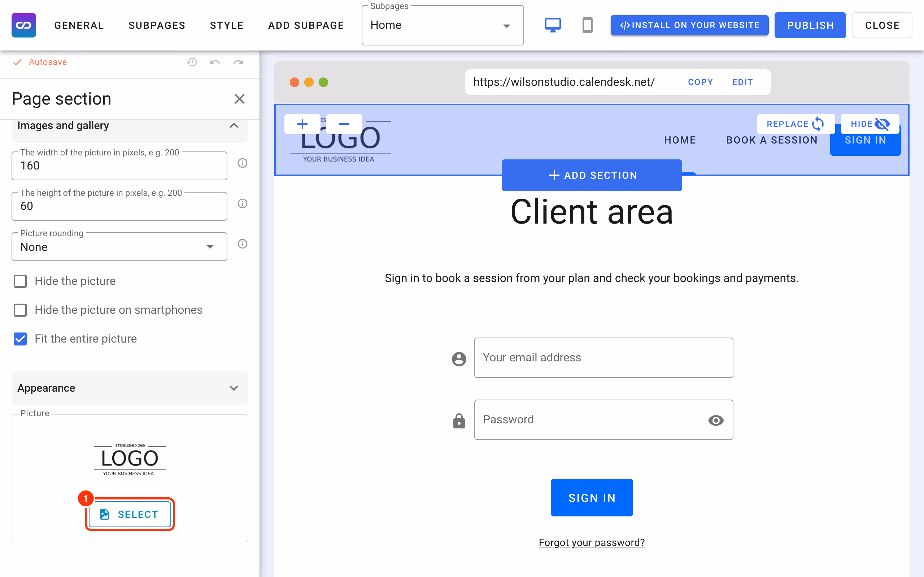Switch to desktop preview icon
The width and height of the screenshot is (924, 577).
tap(553, 25)
